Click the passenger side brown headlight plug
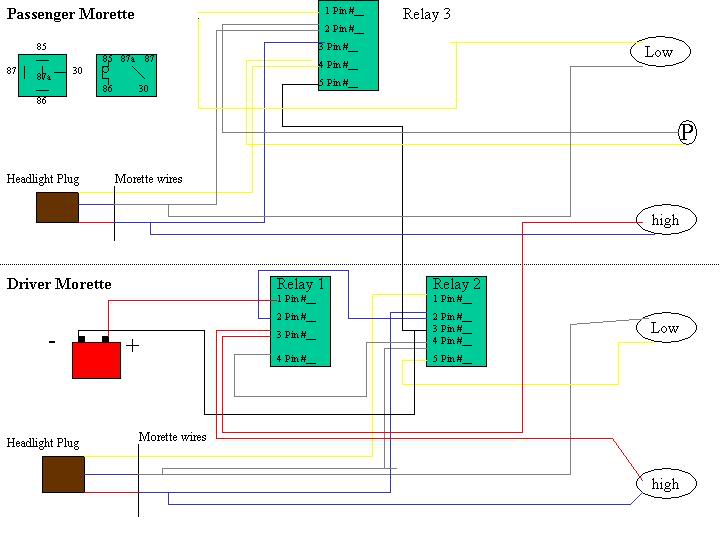The width and height of the screenshot is (720, 540). pos(57,207)
